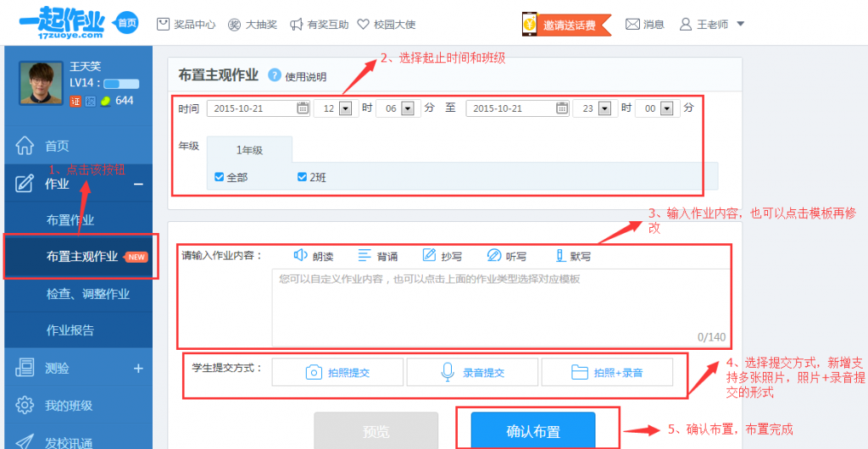Screen dimensions: 868x449
Task: Click the heart icon beside 校园大使
Action: click(363, 25)
